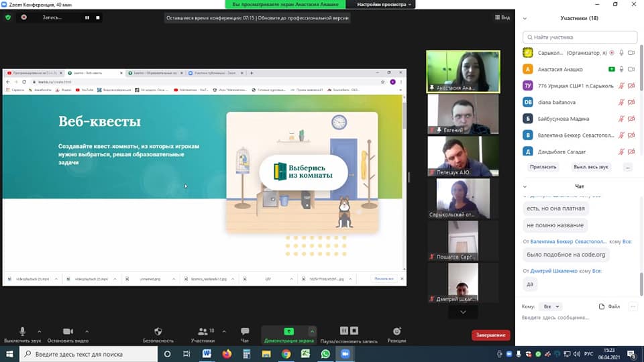Open the chat recipient Все dropdown
Image resolution: width=644 pixels, height=362 pixels.
point(550,306)
